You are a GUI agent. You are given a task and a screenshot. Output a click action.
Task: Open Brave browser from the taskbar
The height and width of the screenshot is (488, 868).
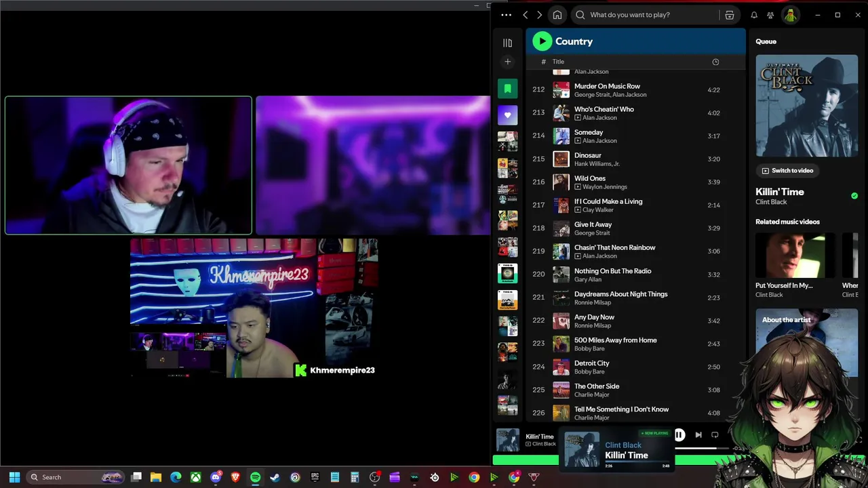point(235,477)
